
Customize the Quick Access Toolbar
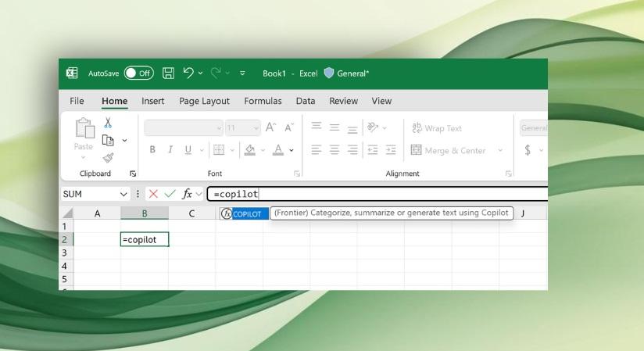tap(242, 73)
